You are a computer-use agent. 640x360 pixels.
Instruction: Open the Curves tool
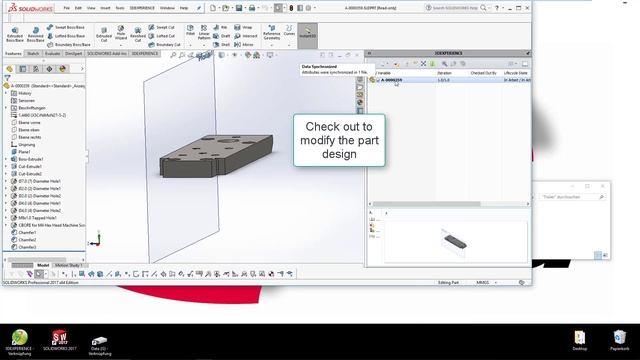coord(289,31)
